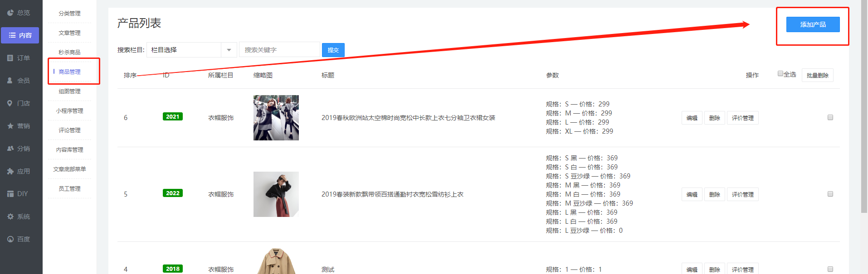Viewport: 868px width, 274px height.
Task: Check the row checkbox for product 2018
Action: click(830, 269)
